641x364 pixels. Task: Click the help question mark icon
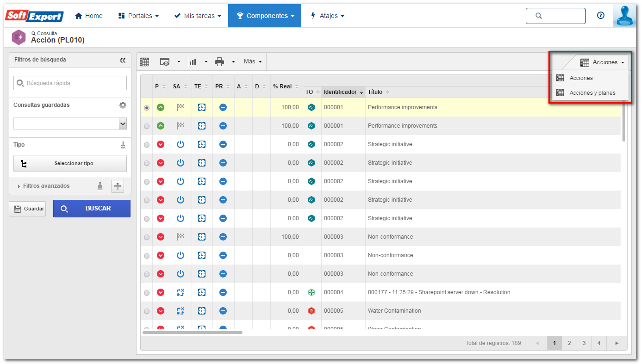click(x=601, y=15)
